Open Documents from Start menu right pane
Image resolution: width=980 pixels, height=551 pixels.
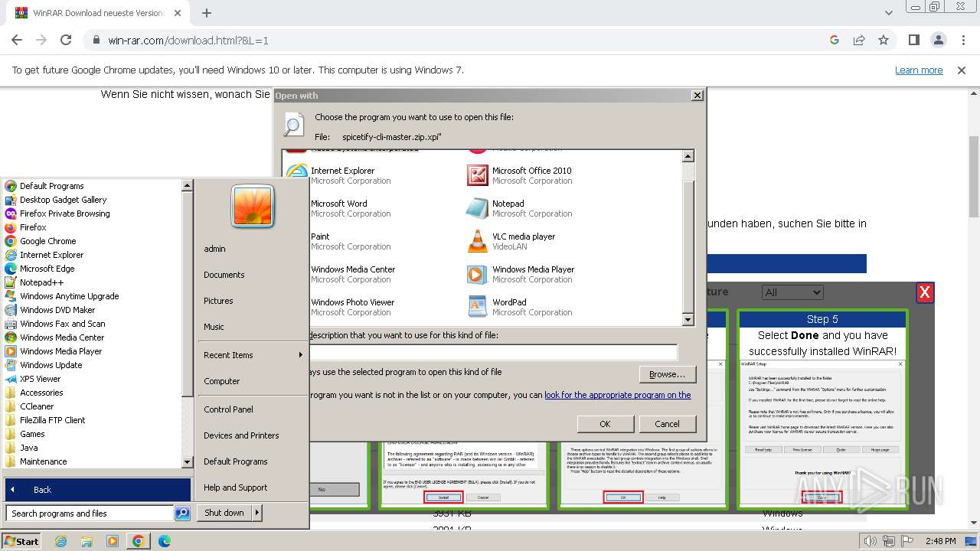[x=224, y=275]
